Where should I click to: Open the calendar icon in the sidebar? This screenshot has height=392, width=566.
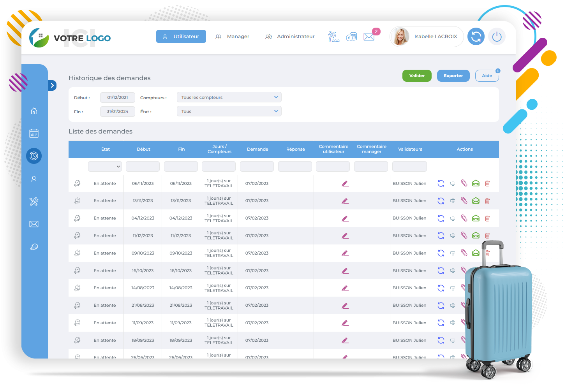pyautogui.click(x=34, y=134)
